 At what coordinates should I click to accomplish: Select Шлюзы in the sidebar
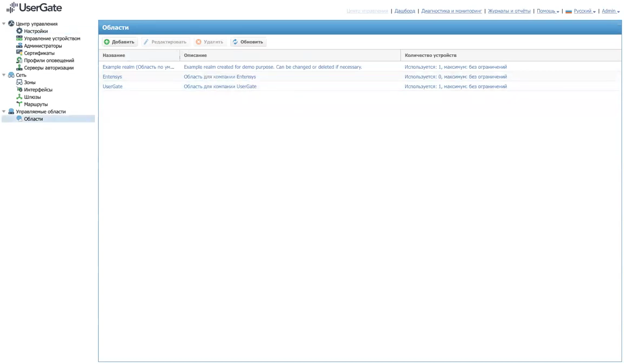[32, 97]
